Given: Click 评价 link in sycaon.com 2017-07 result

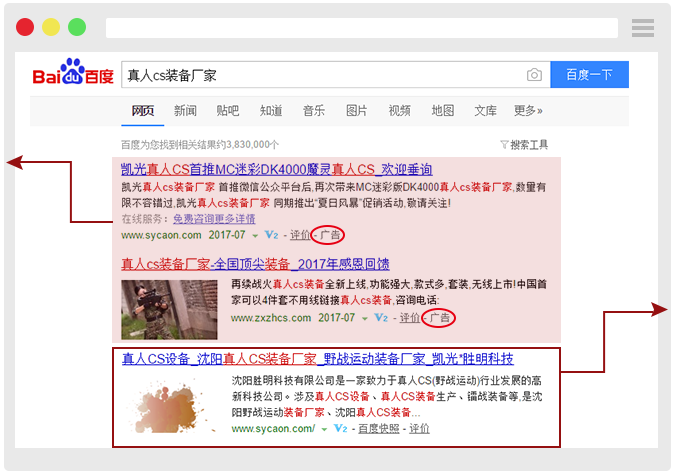Looking at the screenshot, I should (300, 235).
